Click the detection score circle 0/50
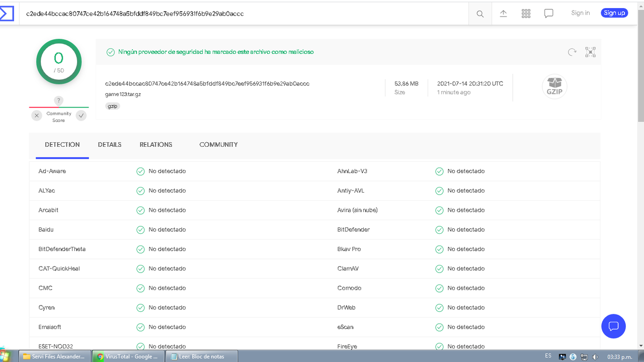 coord(59,62)
